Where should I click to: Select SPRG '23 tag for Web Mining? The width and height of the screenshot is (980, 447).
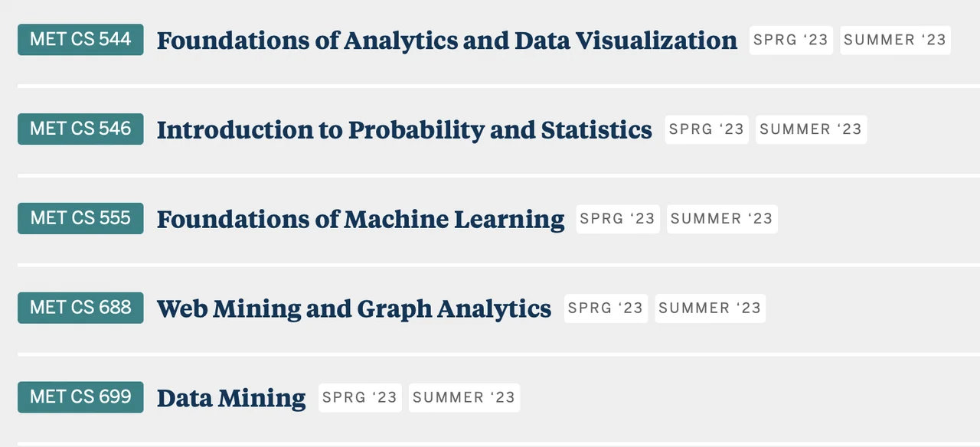coord(606,308)
